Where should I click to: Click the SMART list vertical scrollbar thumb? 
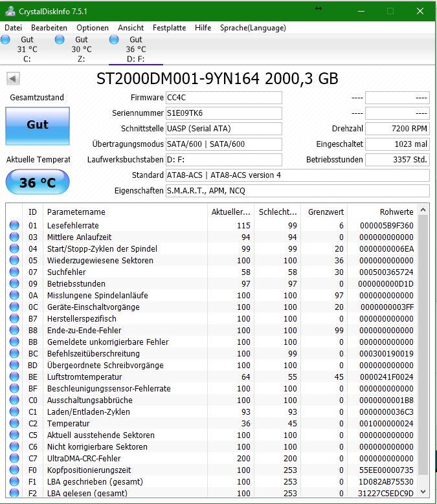pyautogui.click(x=423, y=345)
